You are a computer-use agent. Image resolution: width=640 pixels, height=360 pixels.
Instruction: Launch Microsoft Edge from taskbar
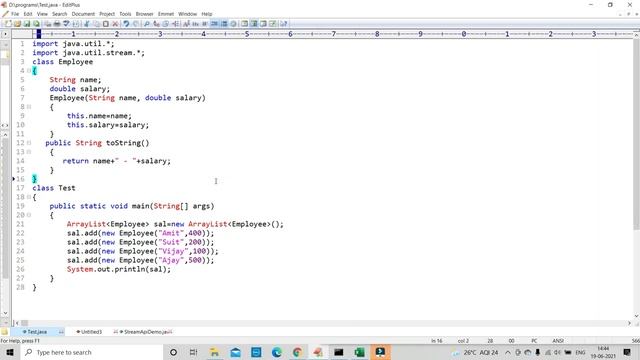276,352
